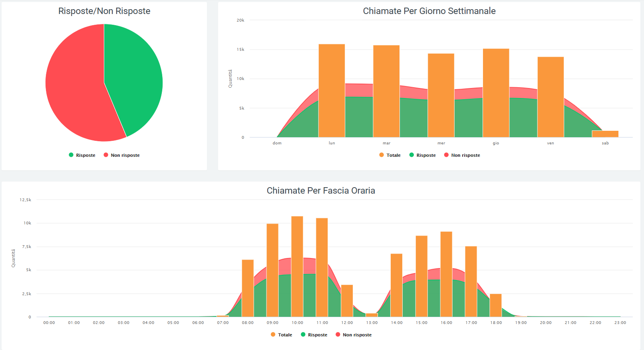Select the orange gio bar
644x350 pixels.
[x=496, y=93]
